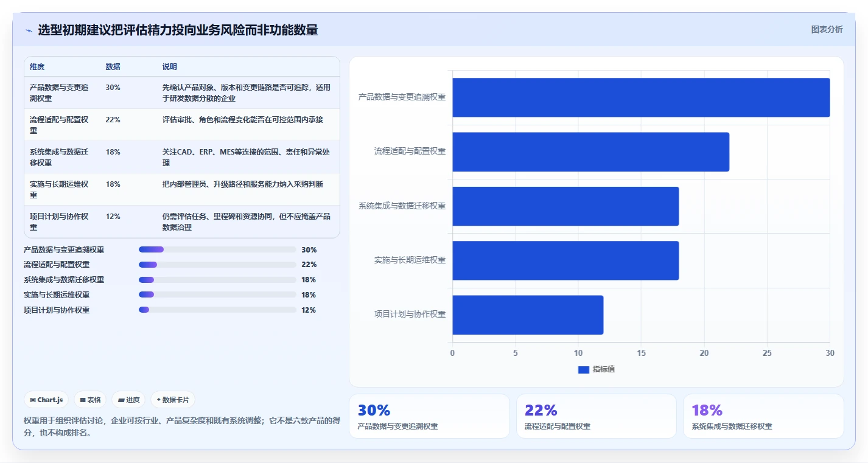868x463 pixels.
Task: Click the 产品数据与变更追溯权重 progress bar
Action: [x=217, y=249]
